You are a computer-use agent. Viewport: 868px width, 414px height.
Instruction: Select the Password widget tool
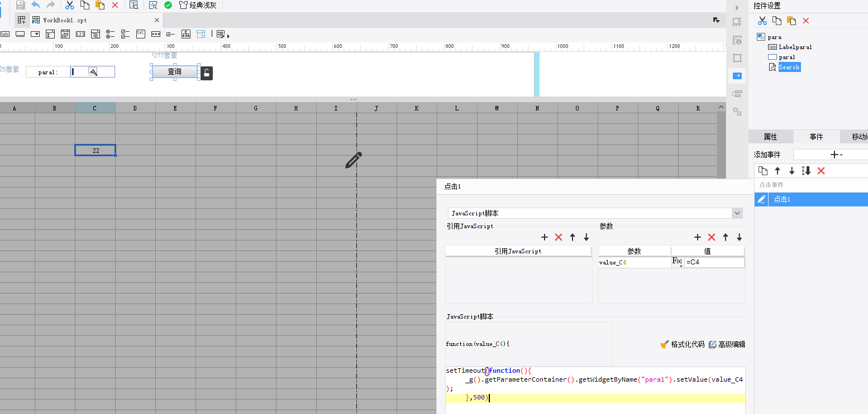(156, 34)
